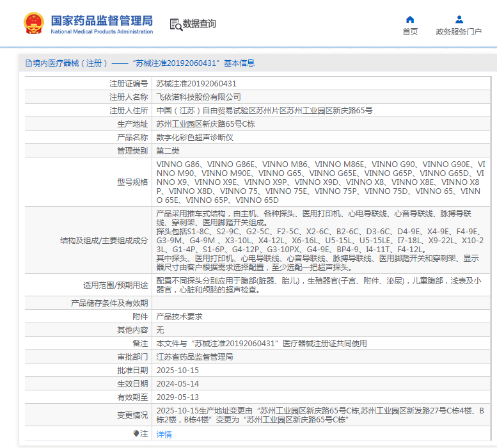Open the 政务服务门户 text label

[x=459, y=32]
